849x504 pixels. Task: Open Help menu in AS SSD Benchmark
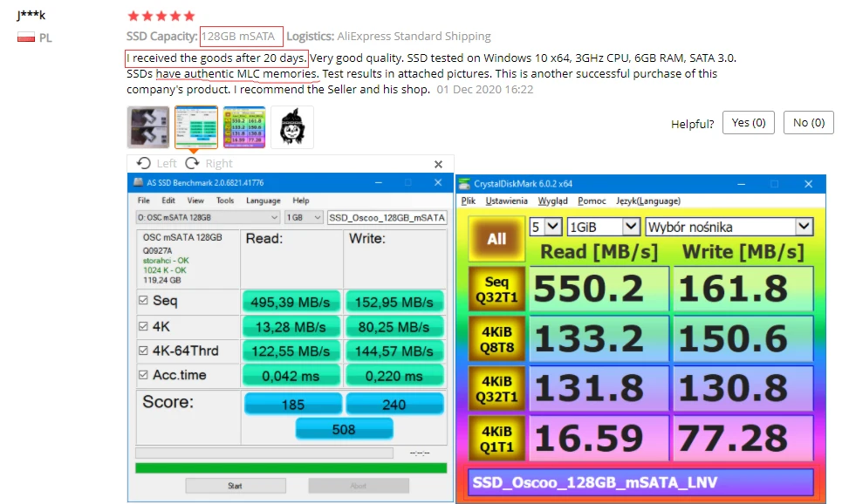click(301, 201)
